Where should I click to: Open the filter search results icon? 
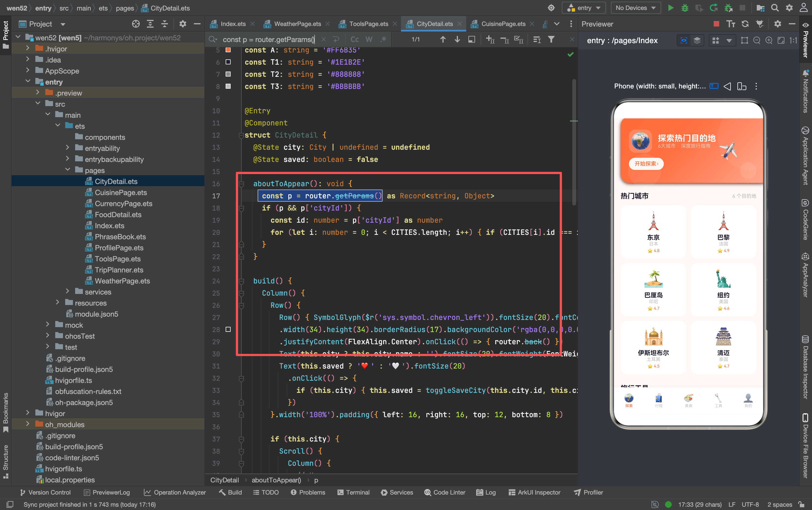[x=551, y=40]
